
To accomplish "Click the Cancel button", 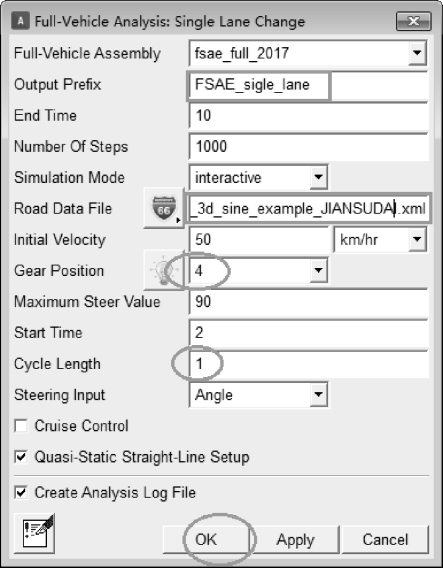I will tap(385, 539).
